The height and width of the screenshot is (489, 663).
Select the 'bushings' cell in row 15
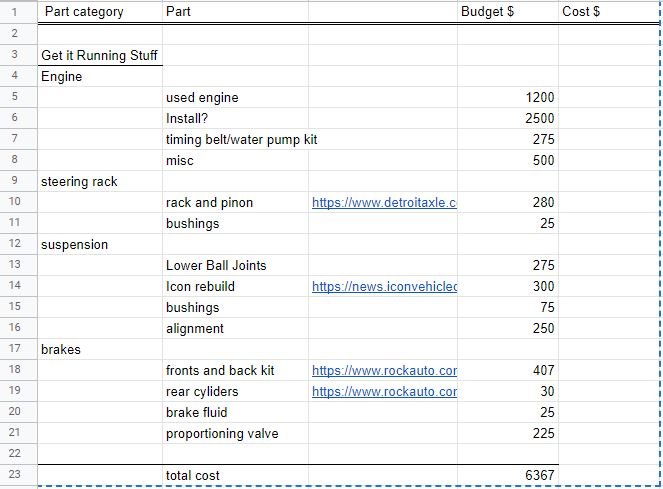[236, 307]
